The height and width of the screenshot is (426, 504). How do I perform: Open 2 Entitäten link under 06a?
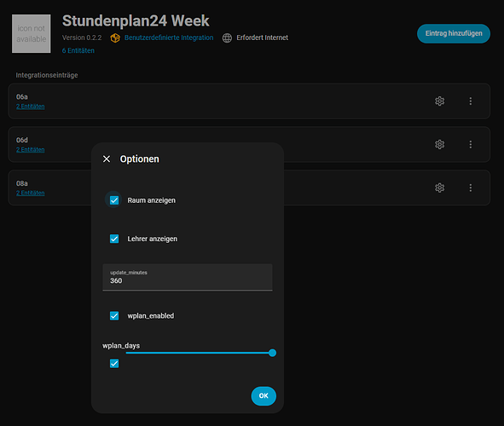[30, 106]
